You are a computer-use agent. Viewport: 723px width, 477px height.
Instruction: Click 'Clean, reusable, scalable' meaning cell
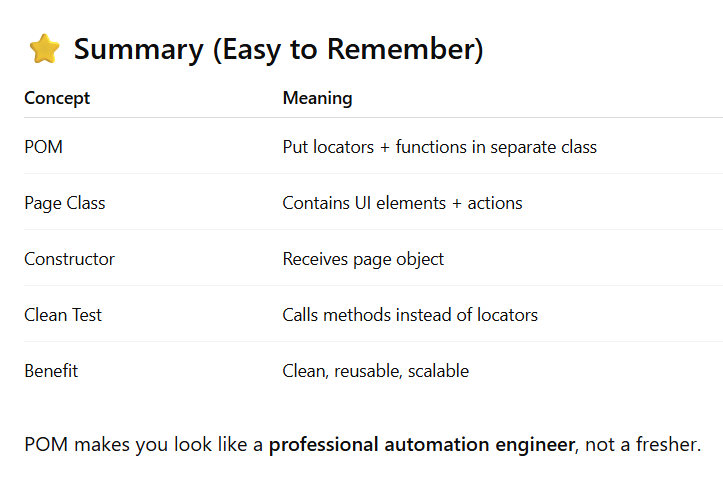[x=375, y=371]
